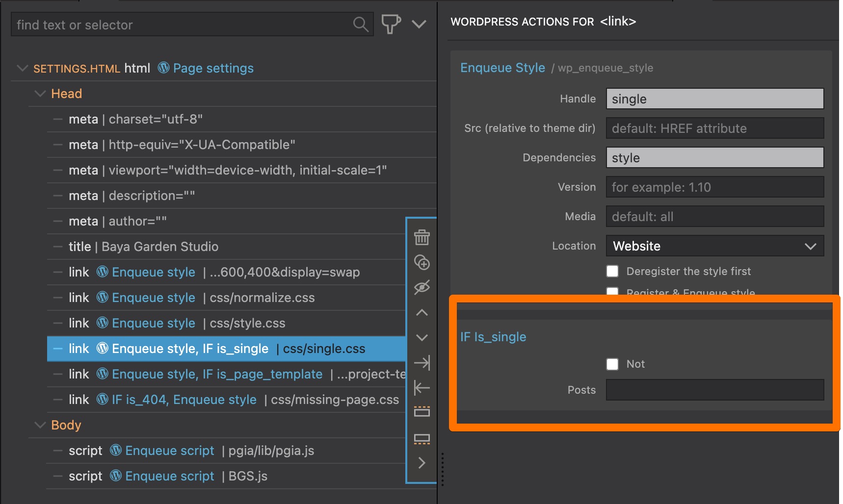843x504 pixels.
Task: Toggle the Not checkbox under IF Is_single
Action: 612,364
